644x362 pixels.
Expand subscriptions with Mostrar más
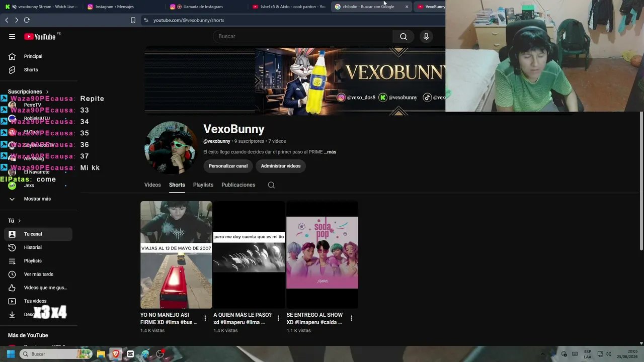pos(37,199)
